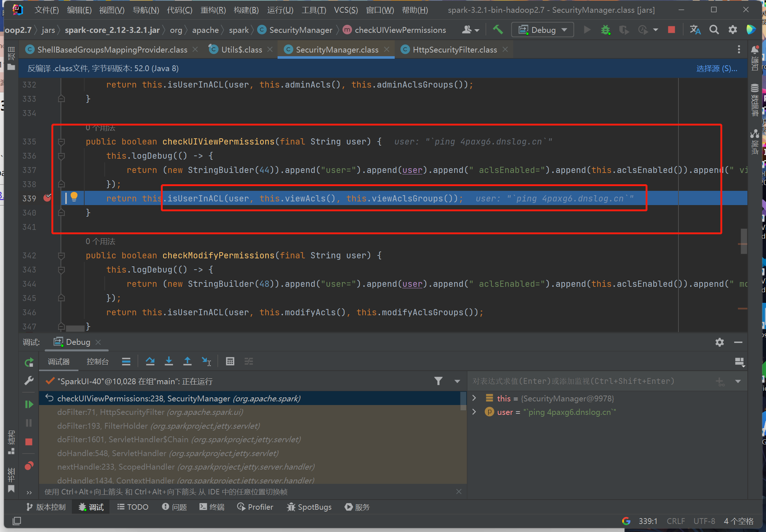This screenshot has width=766, height=532.
Task: Open the Debug run configuration dropdown
Action: (542, 30)
